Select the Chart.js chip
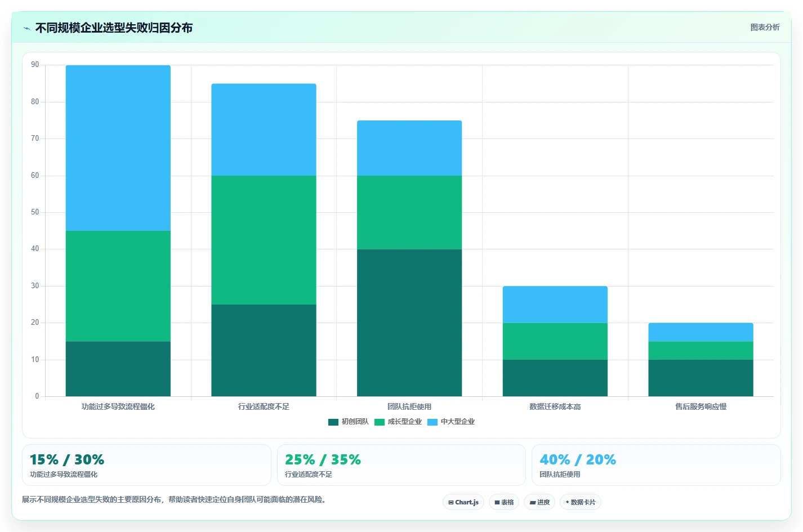 [x=463, y=502]
